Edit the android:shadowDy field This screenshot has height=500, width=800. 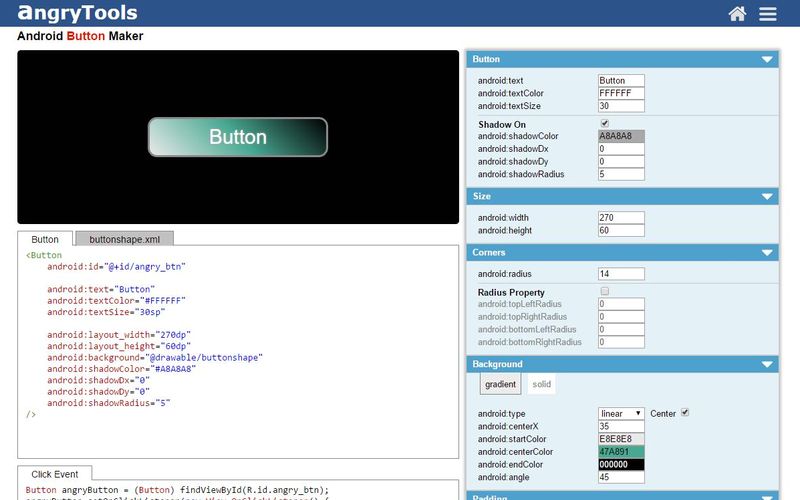pos(621,162)
